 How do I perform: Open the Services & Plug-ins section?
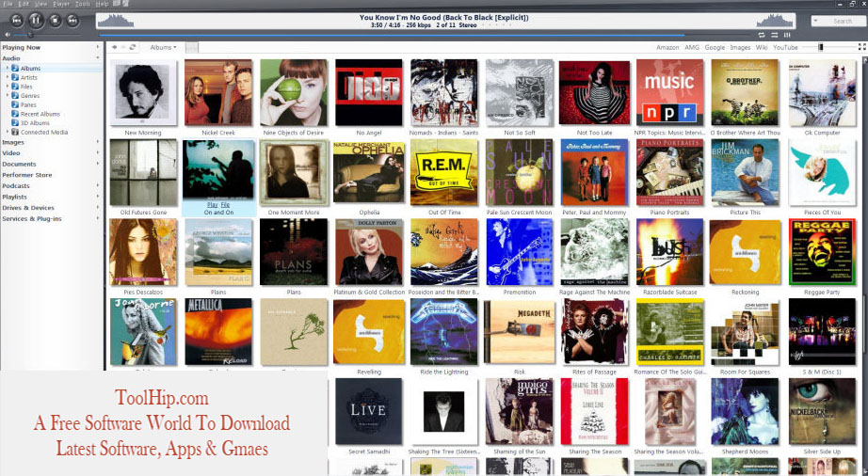pyautogui.click(x=32, y=219)
